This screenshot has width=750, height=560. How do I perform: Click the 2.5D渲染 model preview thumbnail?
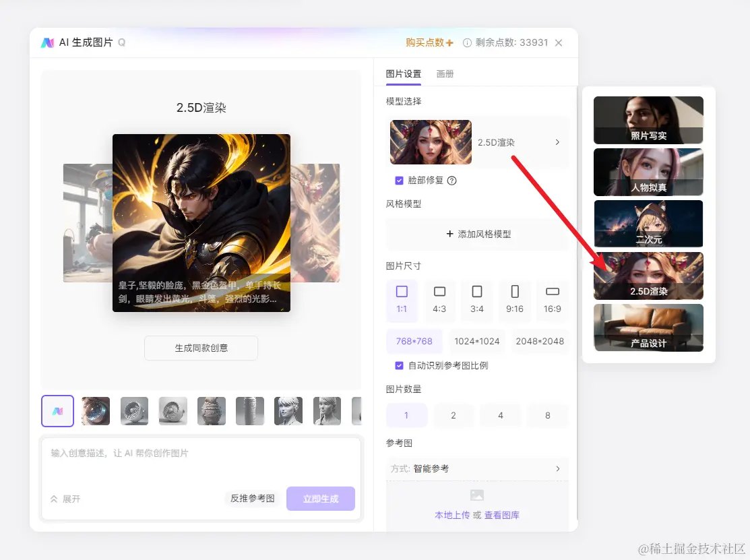pyautogui.click(x=431, y=142)
